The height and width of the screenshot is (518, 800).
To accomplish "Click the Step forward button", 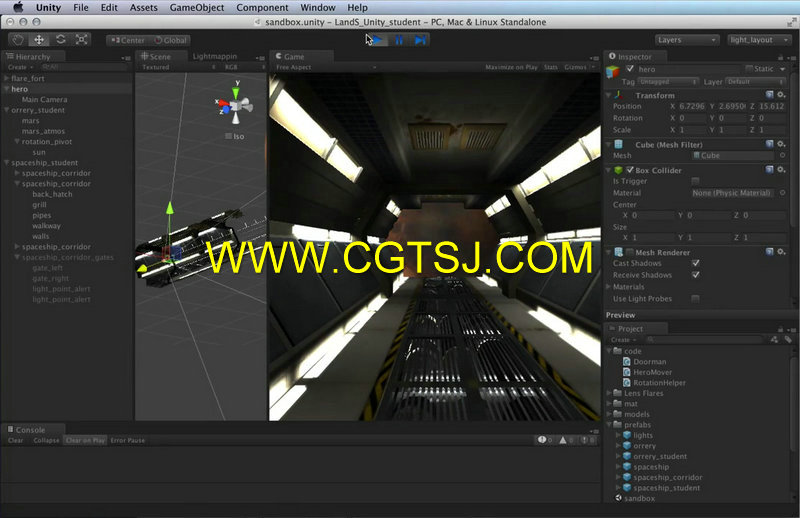I will (x=420, y=40).
